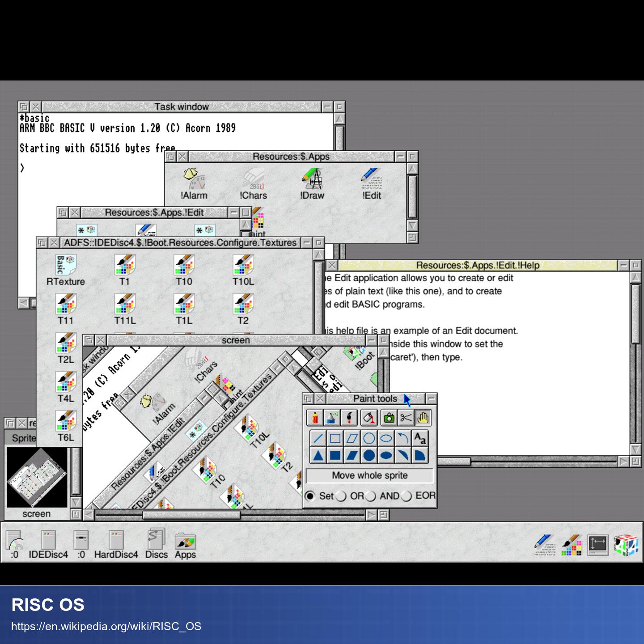Click scroll up arrow in Help window
Image resolution: width=644 pixels, height=644 pixels.
635,277
